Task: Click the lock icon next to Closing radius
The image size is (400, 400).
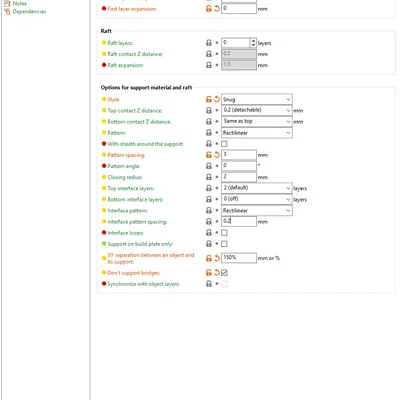Action: [x=209, y=177]
